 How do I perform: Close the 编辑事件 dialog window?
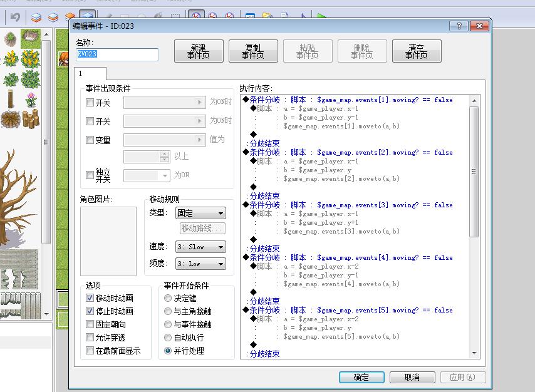click(x=479, y=26)
